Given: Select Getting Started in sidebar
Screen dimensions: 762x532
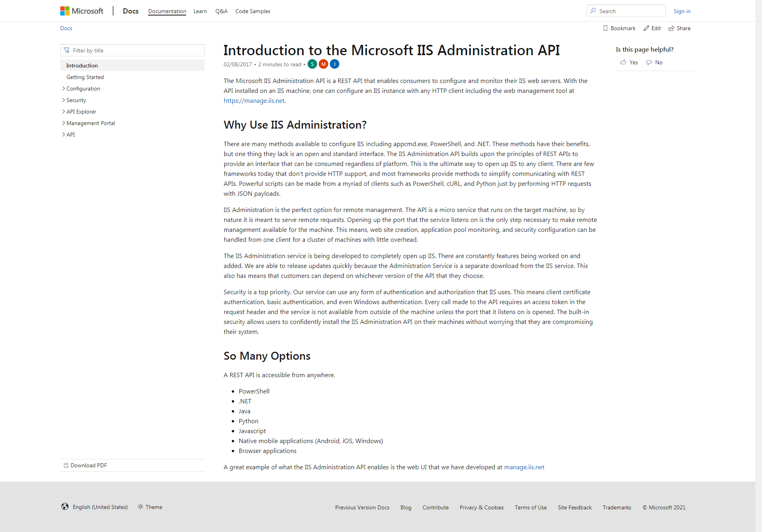Looking at the screenshot, I should click(85, 77).
